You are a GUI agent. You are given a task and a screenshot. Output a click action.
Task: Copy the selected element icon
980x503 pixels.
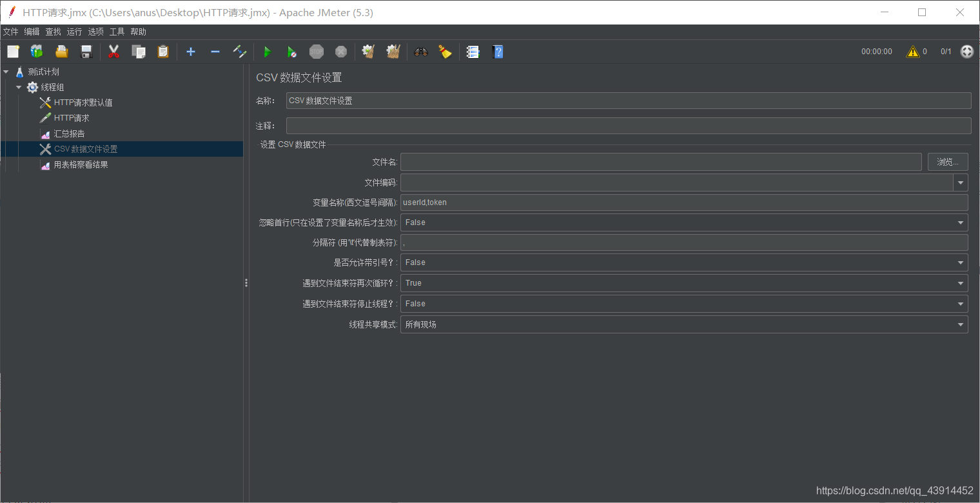(x=139, y=52)
